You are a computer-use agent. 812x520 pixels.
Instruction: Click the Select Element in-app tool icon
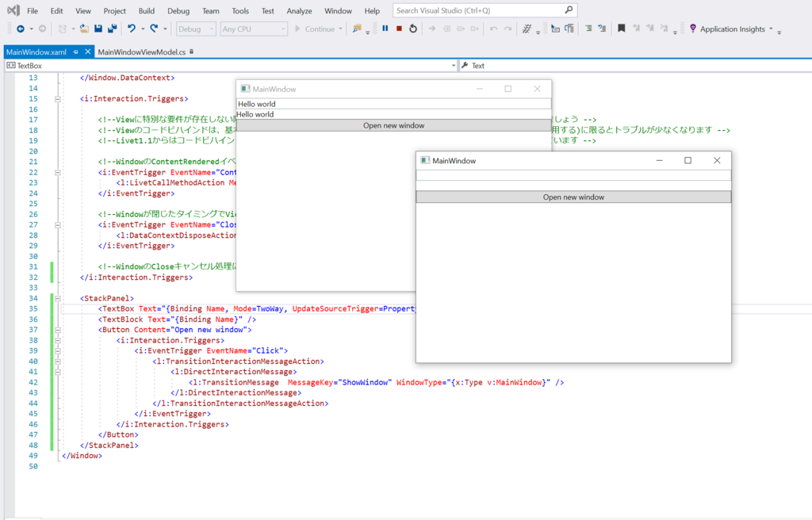pos(555,29)
